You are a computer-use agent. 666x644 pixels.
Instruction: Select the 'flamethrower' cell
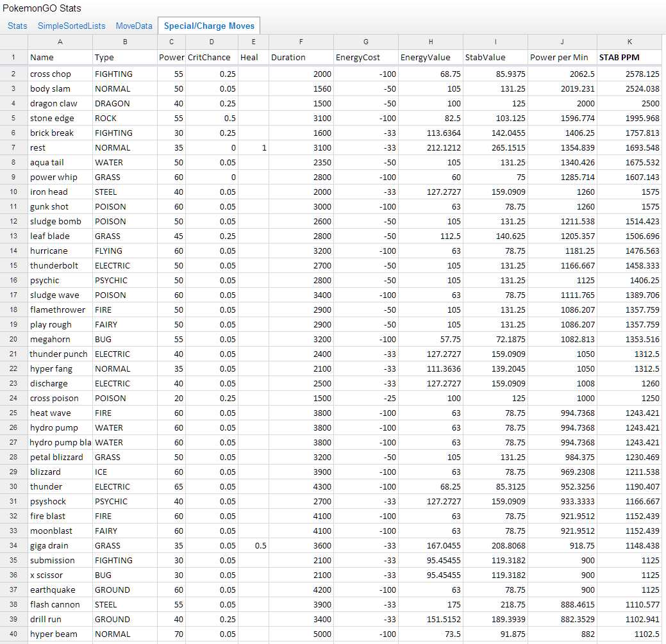tap(60, 310)
